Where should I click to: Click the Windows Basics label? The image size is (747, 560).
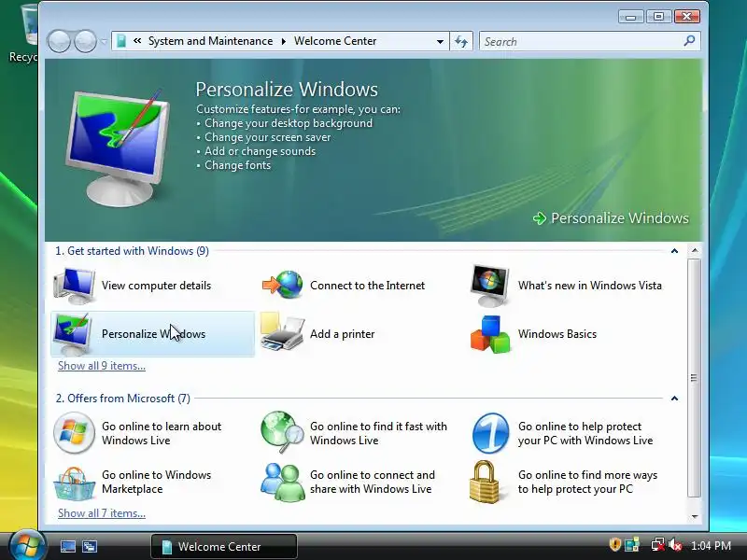click(557, 334)
